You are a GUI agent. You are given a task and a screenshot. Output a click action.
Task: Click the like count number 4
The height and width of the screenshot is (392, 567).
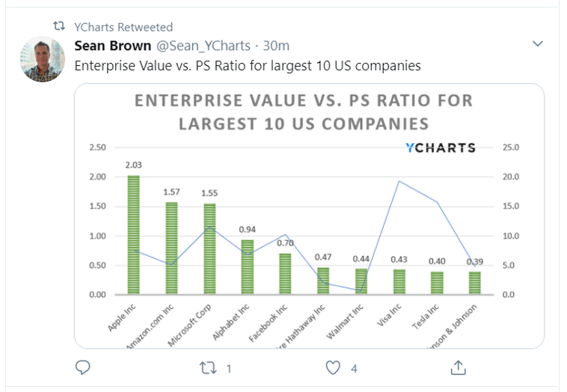coord(353,368)
